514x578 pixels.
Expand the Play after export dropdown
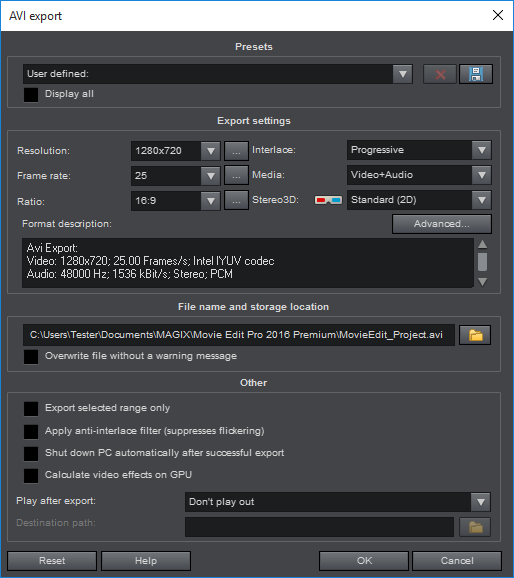(337, 502)
